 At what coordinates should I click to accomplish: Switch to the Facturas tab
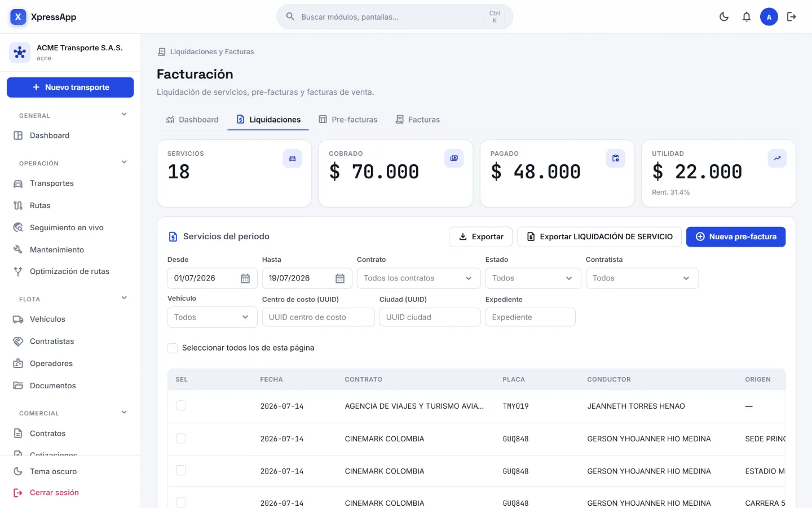(x=417, y=120)
